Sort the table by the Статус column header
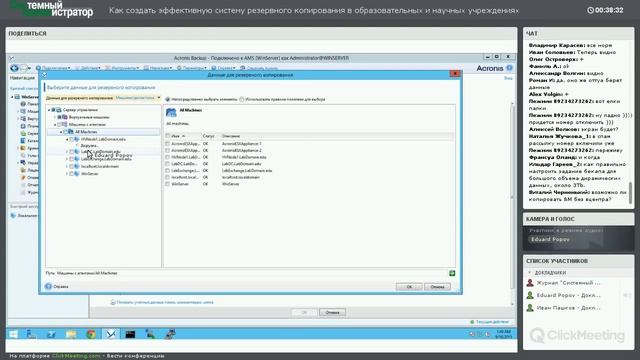This screenshot has height=360, width=640. click(209, 136)
